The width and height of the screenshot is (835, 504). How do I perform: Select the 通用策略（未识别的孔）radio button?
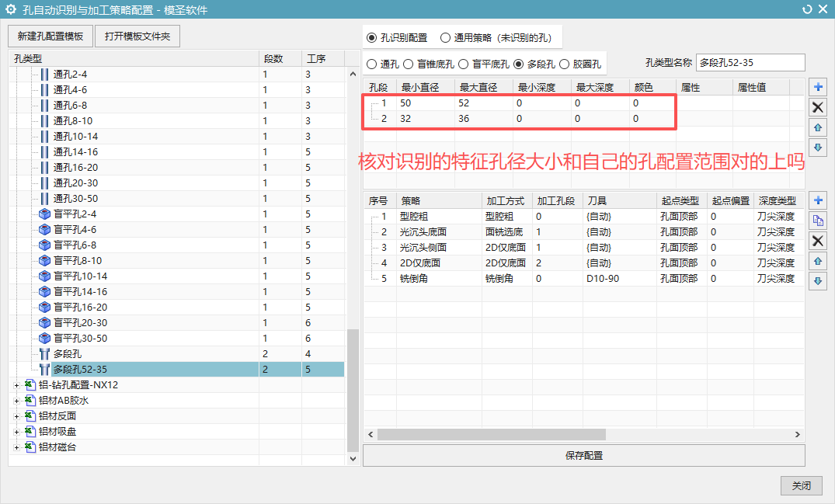[445, 38]
